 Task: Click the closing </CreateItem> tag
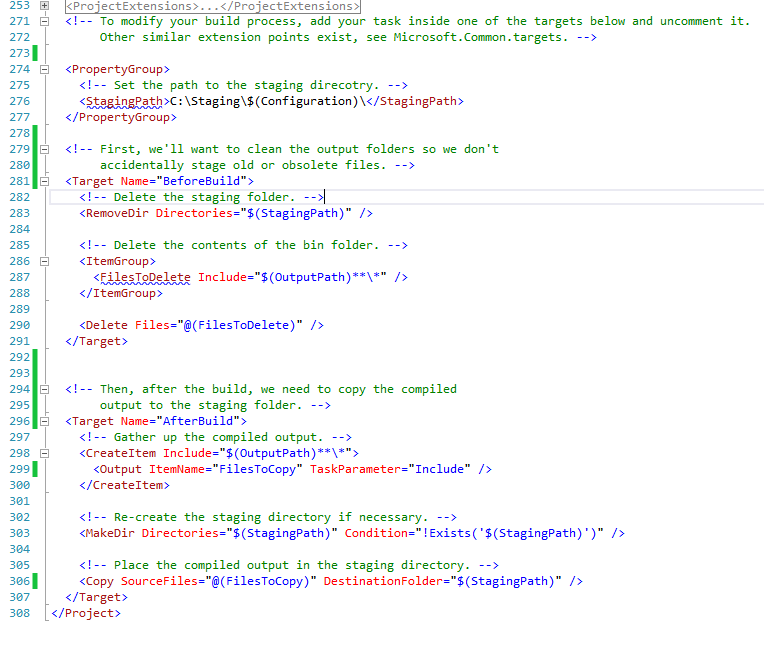click(124, 485)
